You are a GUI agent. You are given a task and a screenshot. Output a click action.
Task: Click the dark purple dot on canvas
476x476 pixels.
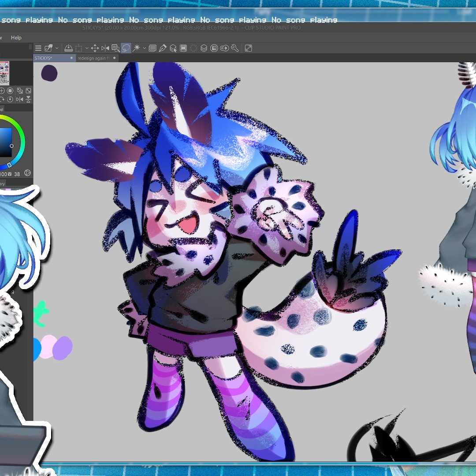[x=49, y=73]
